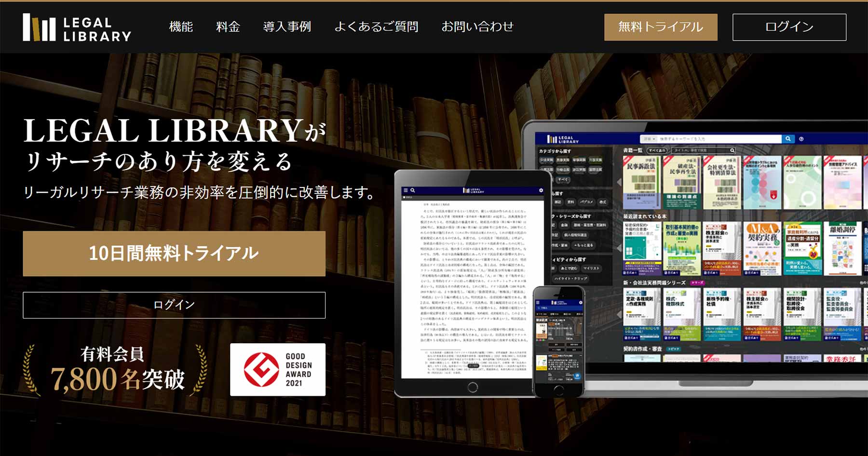
Task: Click the 離婚調停 book cover
Action: (x=842, y=248)
